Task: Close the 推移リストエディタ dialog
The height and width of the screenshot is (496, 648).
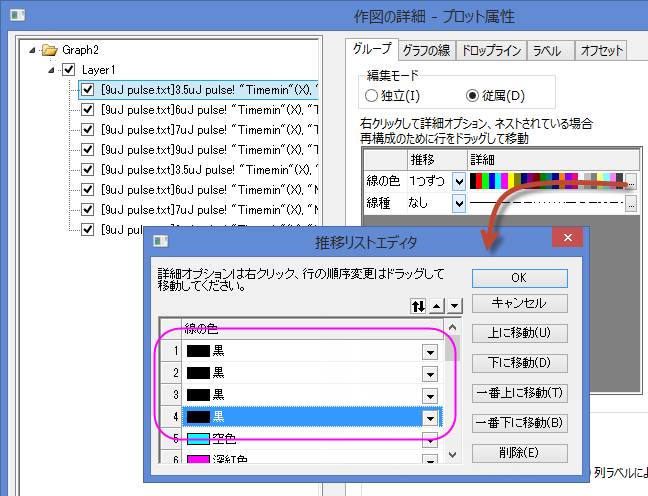Action: point(567,237)
